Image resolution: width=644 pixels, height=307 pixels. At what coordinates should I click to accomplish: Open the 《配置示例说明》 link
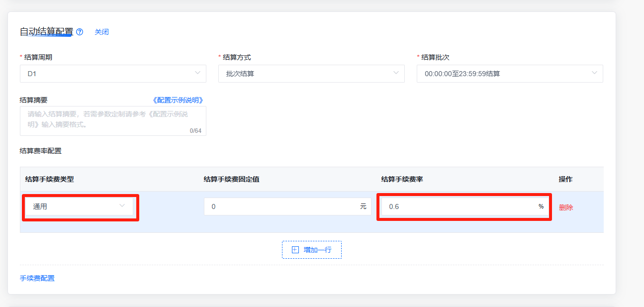179,100
